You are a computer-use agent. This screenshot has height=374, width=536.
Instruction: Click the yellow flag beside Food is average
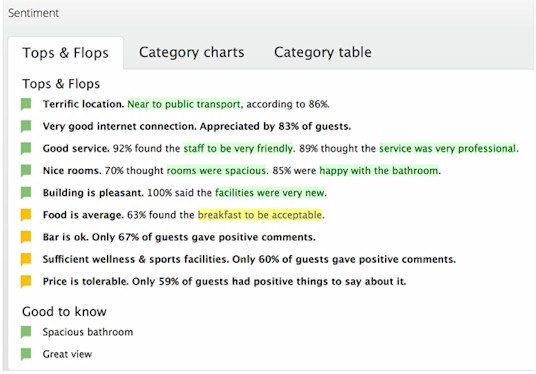(x=26, y=215)
